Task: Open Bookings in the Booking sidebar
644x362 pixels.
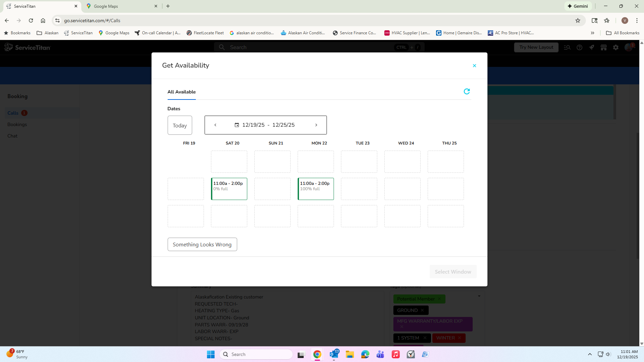Action: point(17,124)
